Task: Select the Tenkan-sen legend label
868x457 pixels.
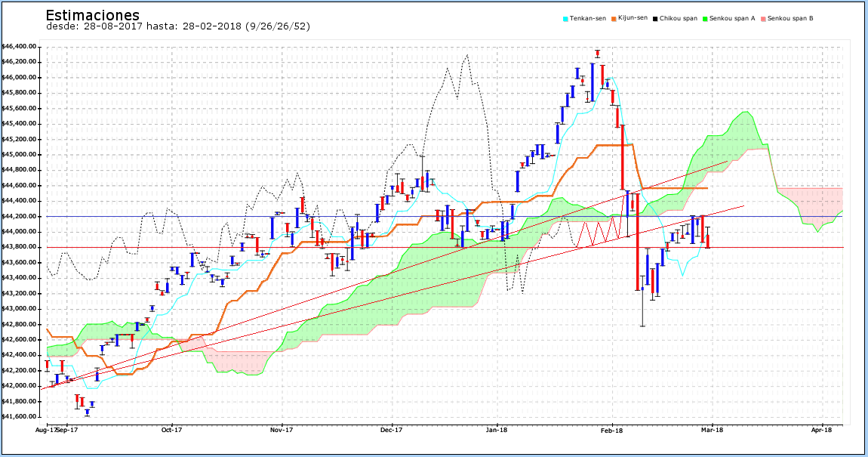Action: click(588, 18)
